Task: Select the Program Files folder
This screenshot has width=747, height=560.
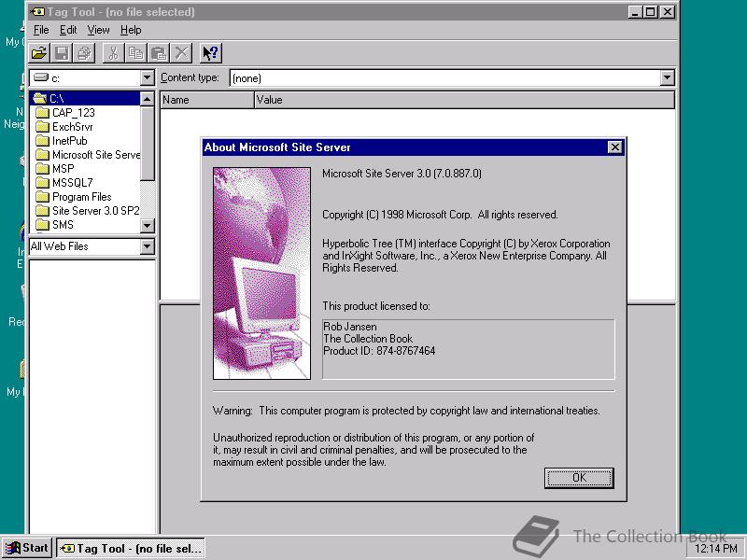Action: [x=74, y=197]
